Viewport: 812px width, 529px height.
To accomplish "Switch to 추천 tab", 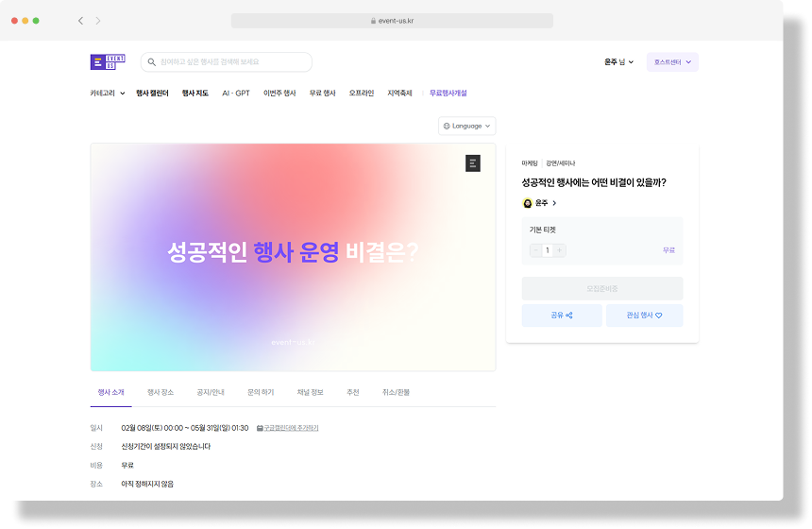I will [x=353, y=393].
